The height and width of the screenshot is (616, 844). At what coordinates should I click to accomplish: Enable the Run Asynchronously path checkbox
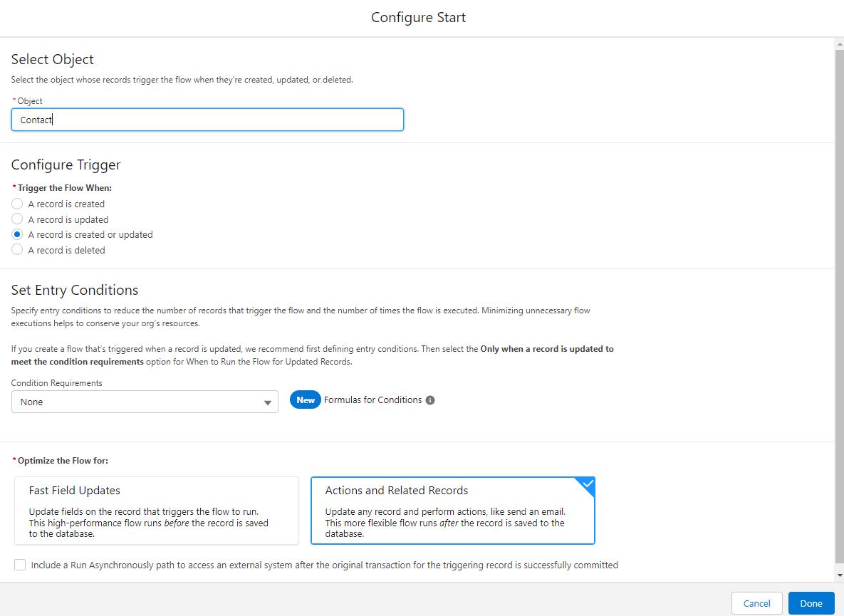point(20,565)
